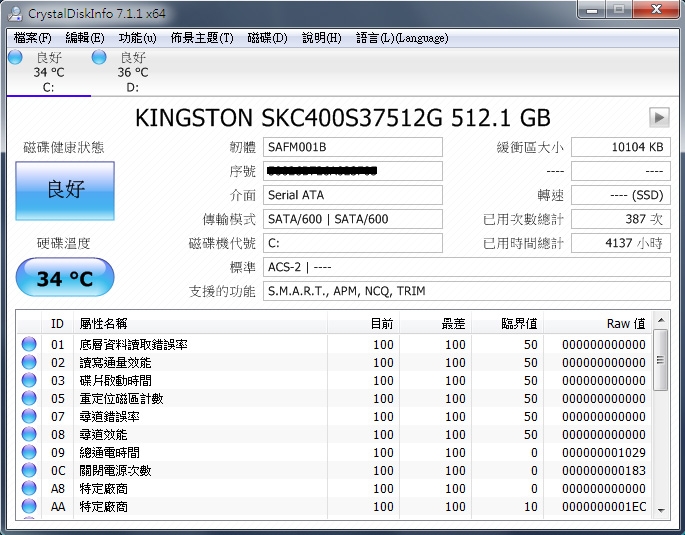
Task: Click the redacted serial number field
Action: tap(353, 171)
